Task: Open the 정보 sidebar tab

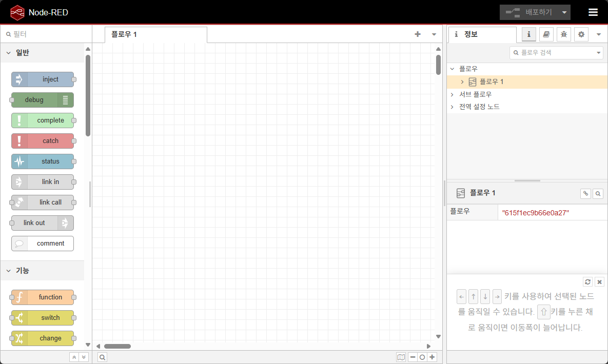Action: click(x=482, y=34)
